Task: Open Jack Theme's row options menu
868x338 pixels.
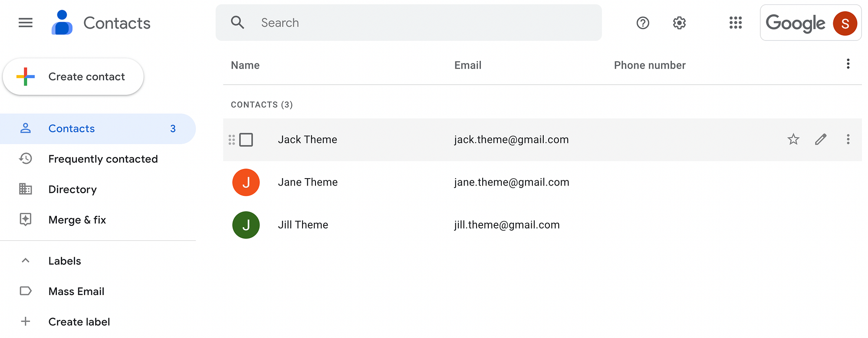Action: point(848,139)
